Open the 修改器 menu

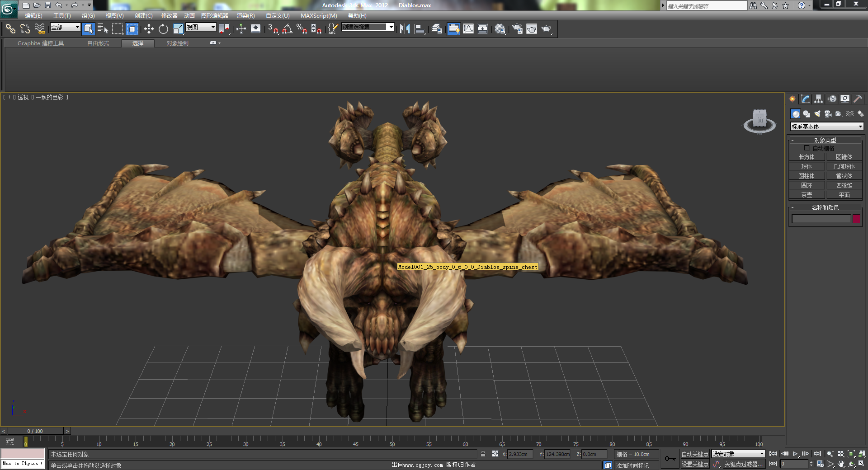click(170, 16)
